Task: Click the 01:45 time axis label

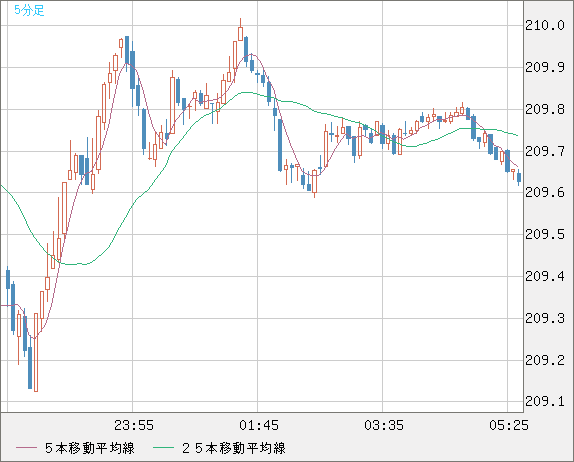Action: pyautogui.click(x=259, y=425)
